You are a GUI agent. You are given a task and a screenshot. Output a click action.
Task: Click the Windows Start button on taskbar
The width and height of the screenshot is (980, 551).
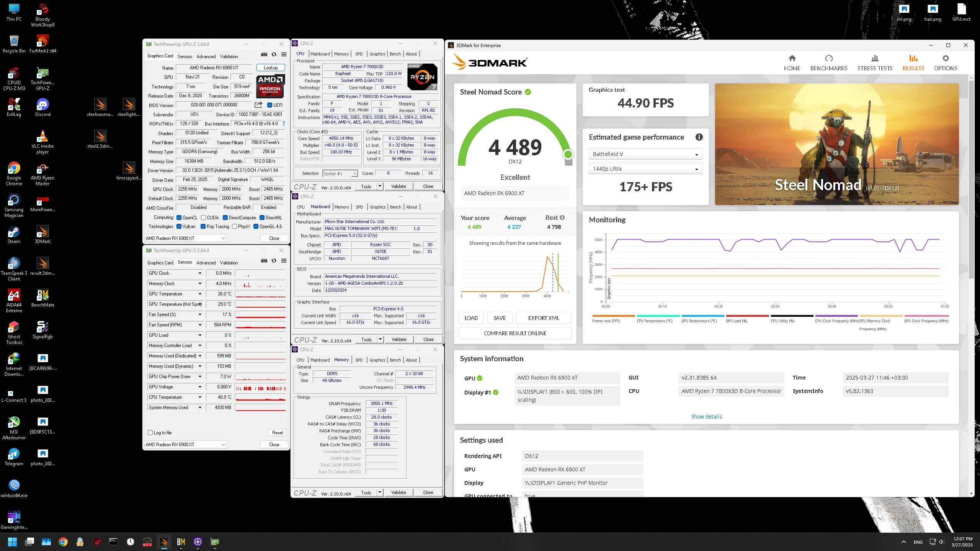tap(12, 542)
